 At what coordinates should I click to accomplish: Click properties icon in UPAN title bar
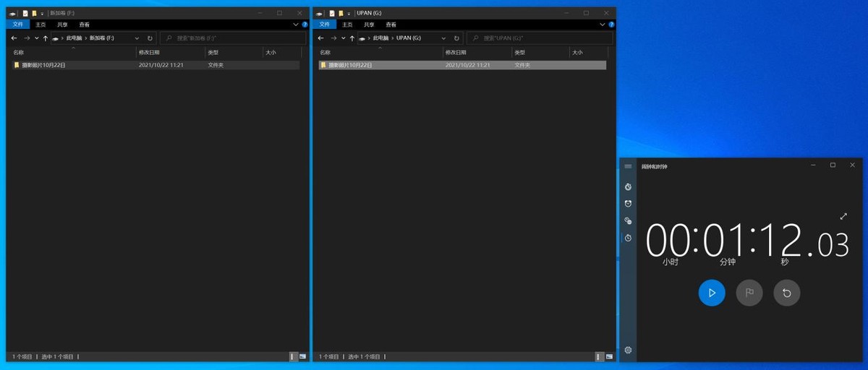[x=332, y=13]
